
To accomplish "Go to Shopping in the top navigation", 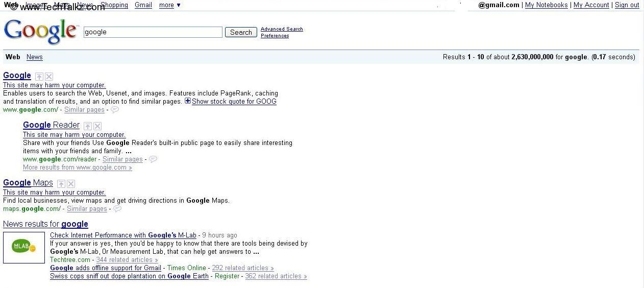I will pos(114,5).
